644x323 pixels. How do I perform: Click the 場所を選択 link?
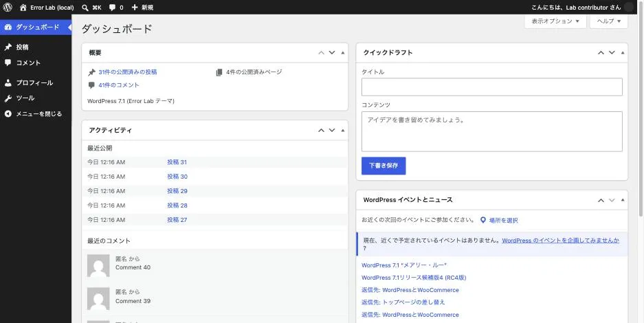(x=504, y=221)
